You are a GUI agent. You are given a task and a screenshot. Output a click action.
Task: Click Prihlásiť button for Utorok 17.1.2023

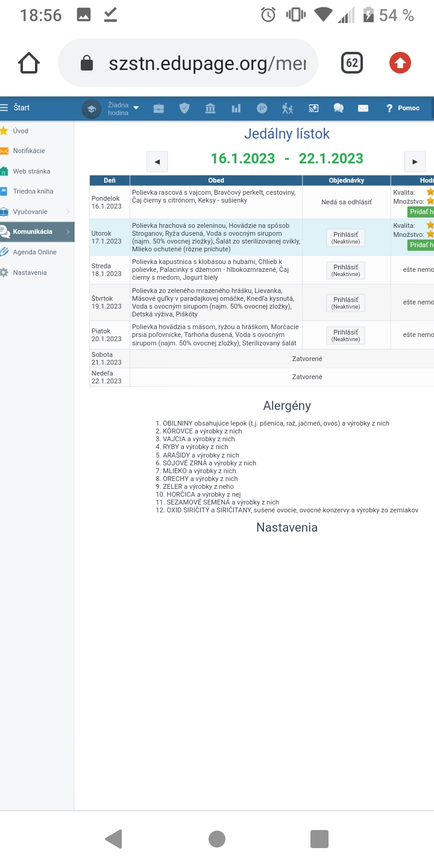pos(346,237)
